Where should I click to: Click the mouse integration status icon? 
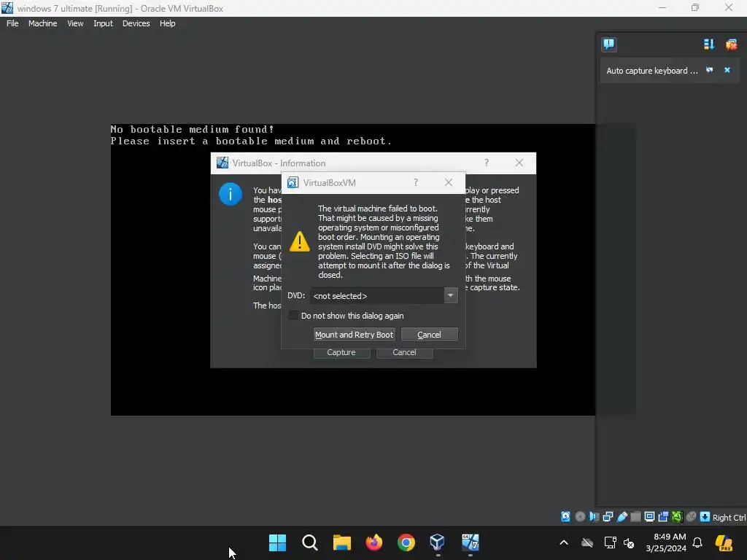pos(692,517)
